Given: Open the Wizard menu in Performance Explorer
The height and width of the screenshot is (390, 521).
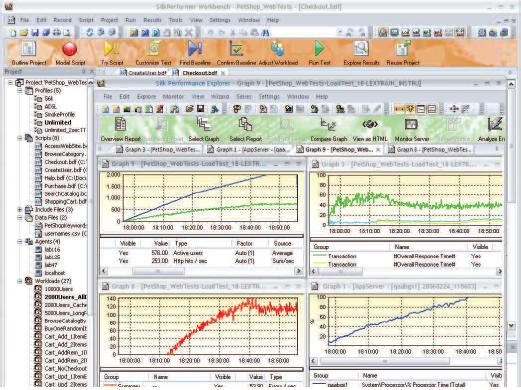Looking at the screenshot, I should pyautogui.click(x=220, y=96).
